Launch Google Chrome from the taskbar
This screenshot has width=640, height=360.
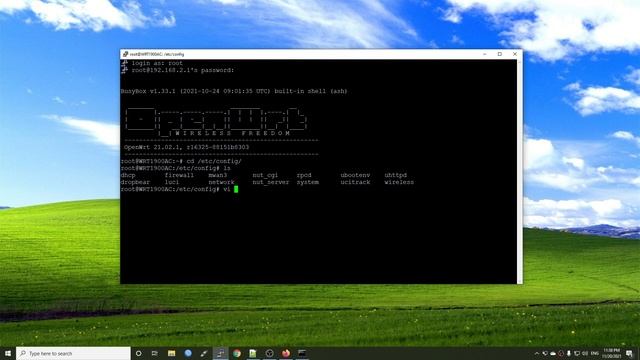237,353
